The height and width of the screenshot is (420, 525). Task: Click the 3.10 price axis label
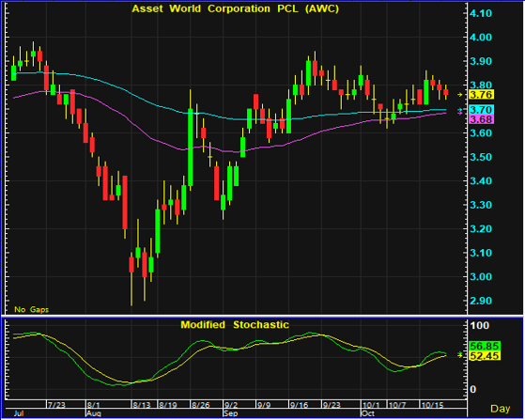point(481,253)
